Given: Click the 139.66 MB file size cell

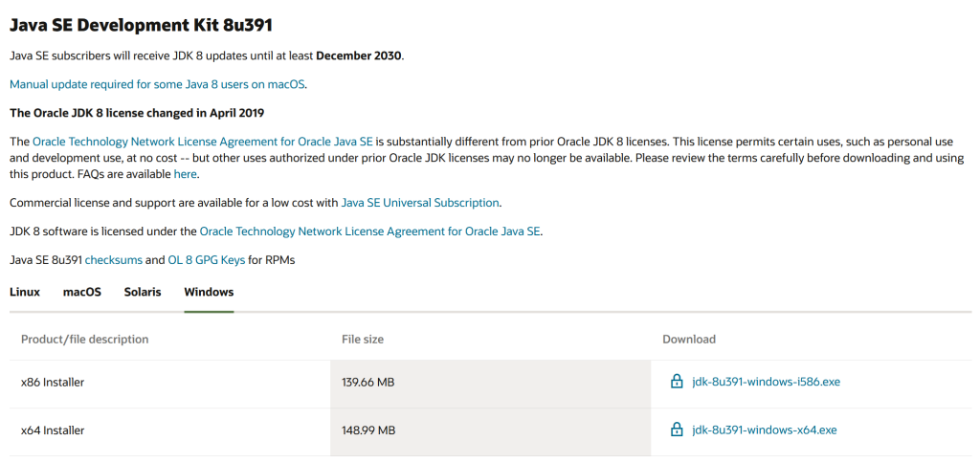Looking at the screenshot, I should (x=368, y=382).
